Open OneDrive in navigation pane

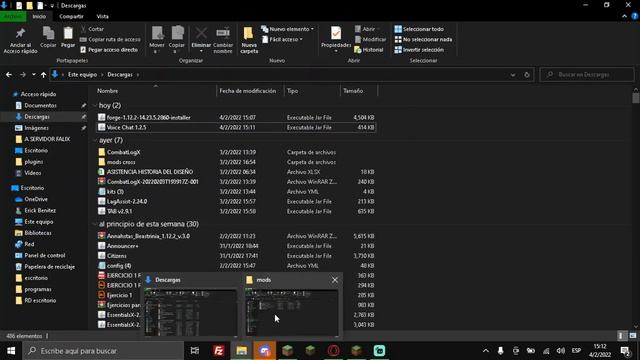[x=36, y=199]
